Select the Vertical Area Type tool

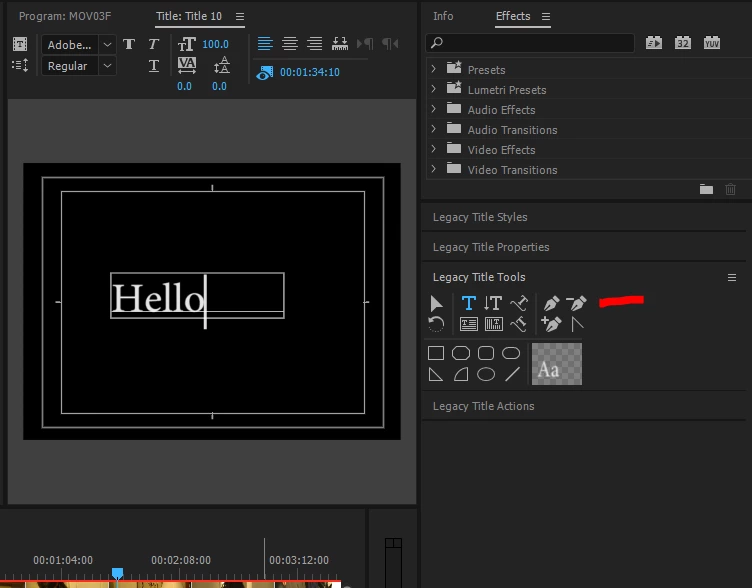494,325
